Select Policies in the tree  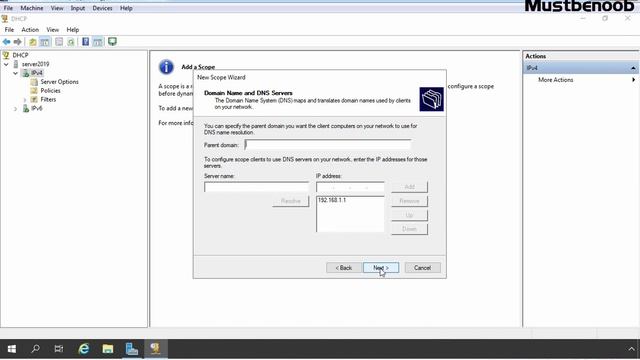[x=50, y=91]
